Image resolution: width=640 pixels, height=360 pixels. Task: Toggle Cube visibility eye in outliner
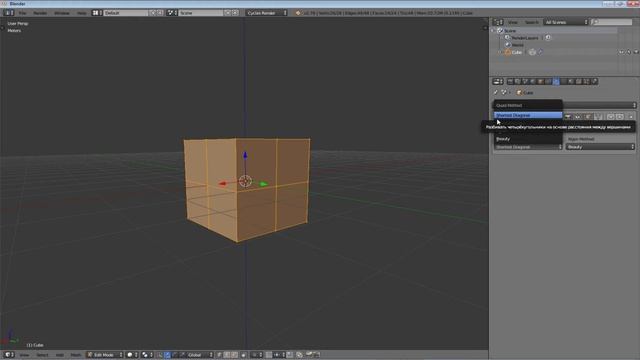click(621, 52)
